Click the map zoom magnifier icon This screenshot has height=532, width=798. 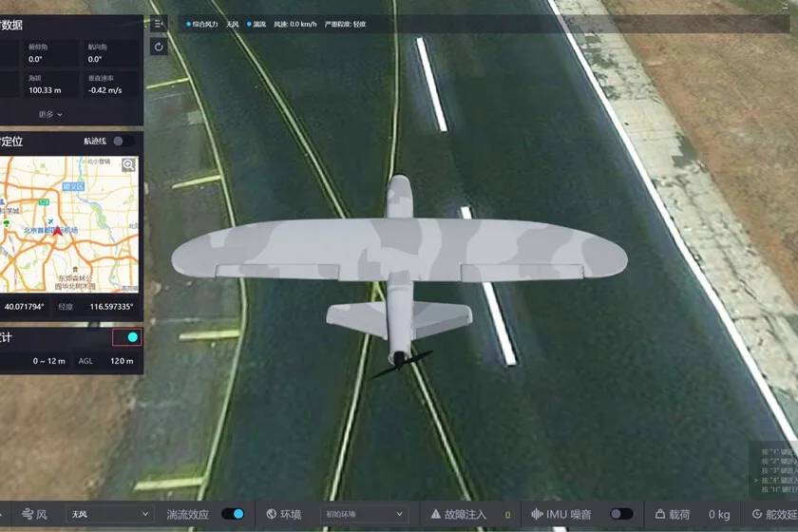(128, 165)
